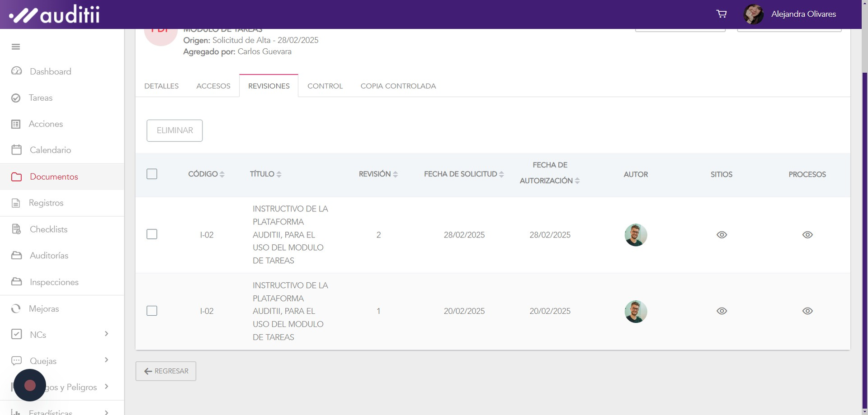Click the Checklists icon in sidebar
The height and width of the screenshot is (415, 868).
(x=17, y=229)
